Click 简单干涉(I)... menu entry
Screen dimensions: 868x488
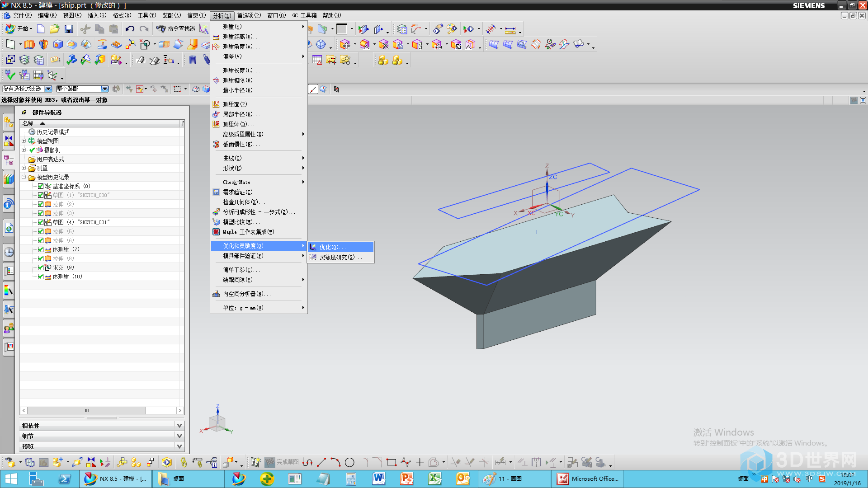tap(259, 270)
